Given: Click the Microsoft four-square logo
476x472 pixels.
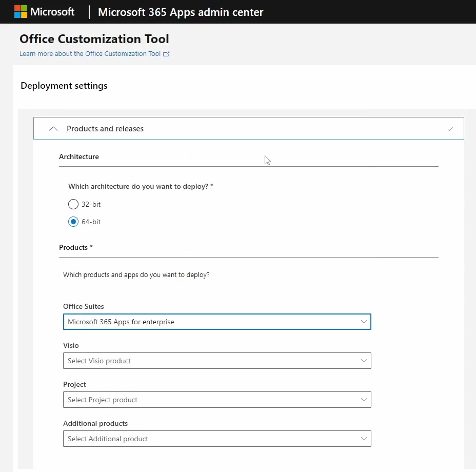Looking at the screenshot, I should click(x=21, y=12).
